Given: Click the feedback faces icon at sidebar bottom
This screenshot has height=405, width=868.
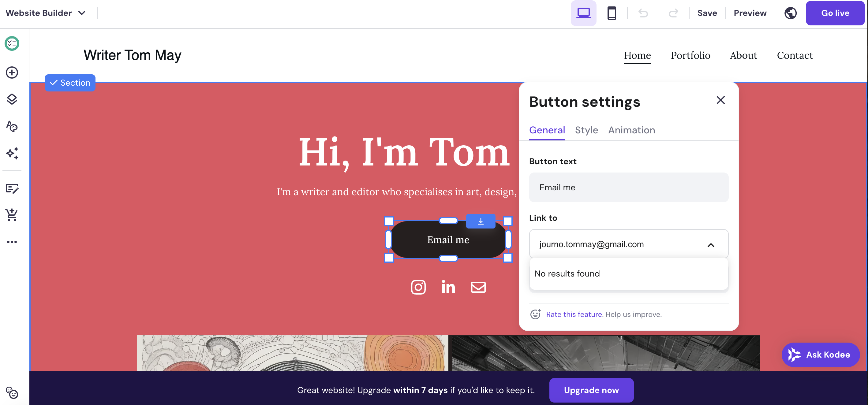Looking at the screenshot, I should [12, 392].
